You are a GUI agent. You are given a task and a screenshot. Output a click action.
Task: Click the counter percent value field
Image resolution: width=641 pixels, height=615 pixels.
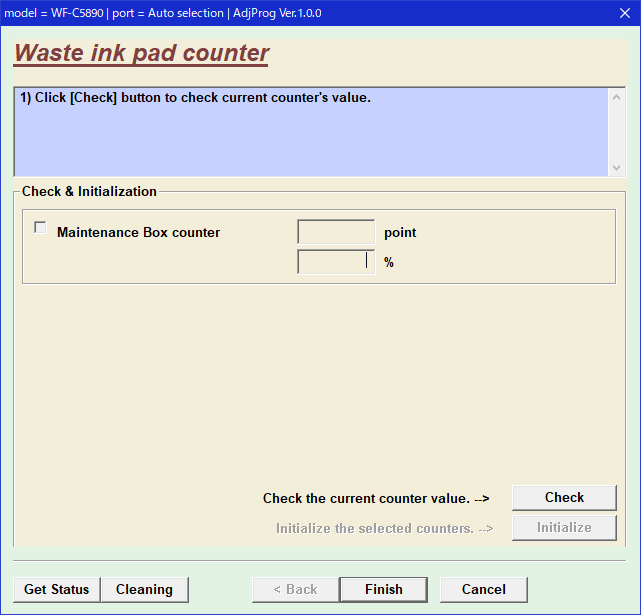click(x=336, y=262)
